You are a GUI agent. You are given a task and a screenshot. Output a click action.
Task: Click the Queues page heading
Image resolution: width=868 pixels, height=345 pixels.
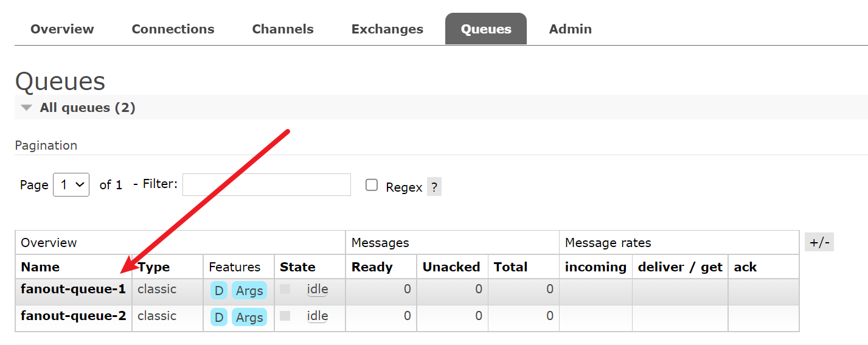60,81
